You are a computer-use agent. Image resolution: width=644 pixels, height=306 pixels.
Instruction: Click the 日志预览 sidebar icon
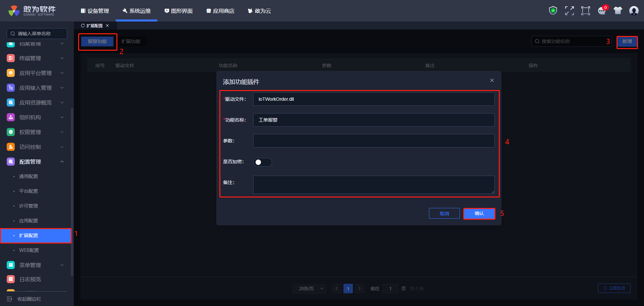11,279
